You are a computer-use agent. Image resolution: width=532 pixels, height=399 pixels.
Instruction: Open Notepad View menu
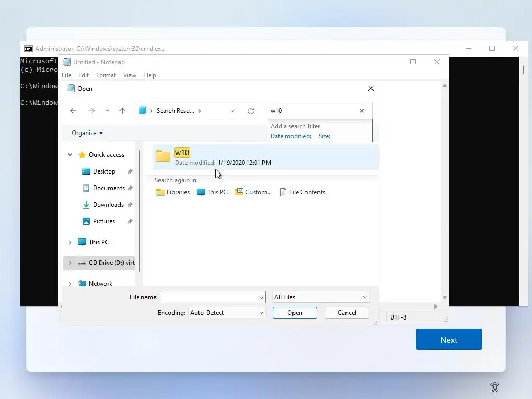pyautogui.click(x=129, y=75)
